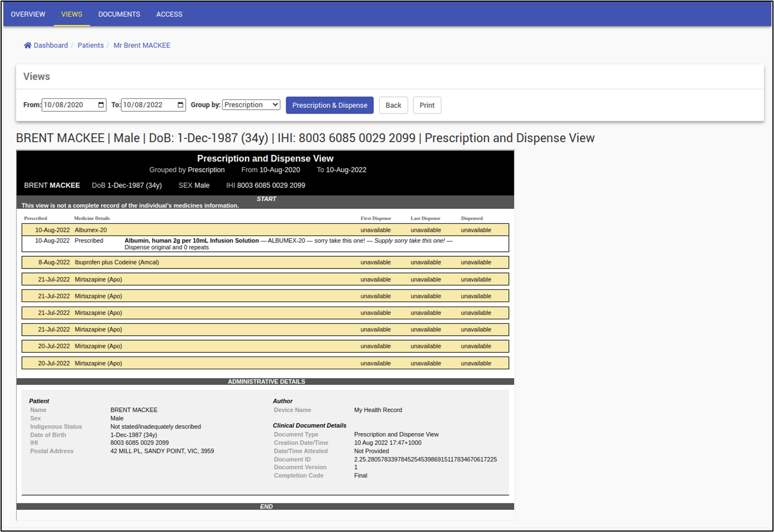Go to the Access tab
This screenshot has height=532, width=774.
(169, 14)
